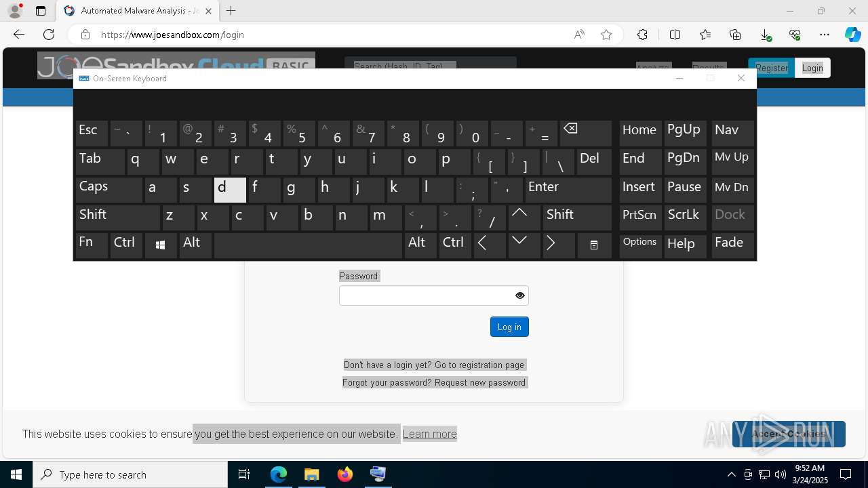Add this page to favorites star
Image resolution: width=868 pixels, height=488 pixels.
(x=606, y=35)
